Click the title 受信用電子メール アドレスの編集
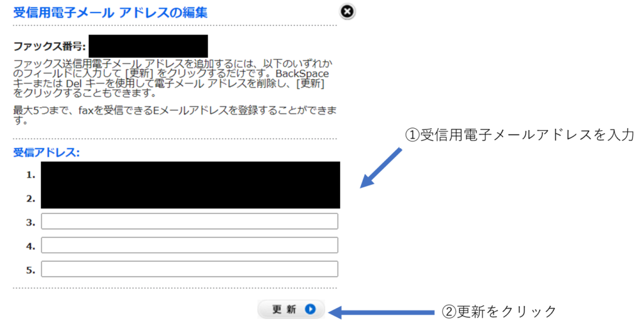The height and width of the screenshot is (330, 644). click(x=111, y=13)
